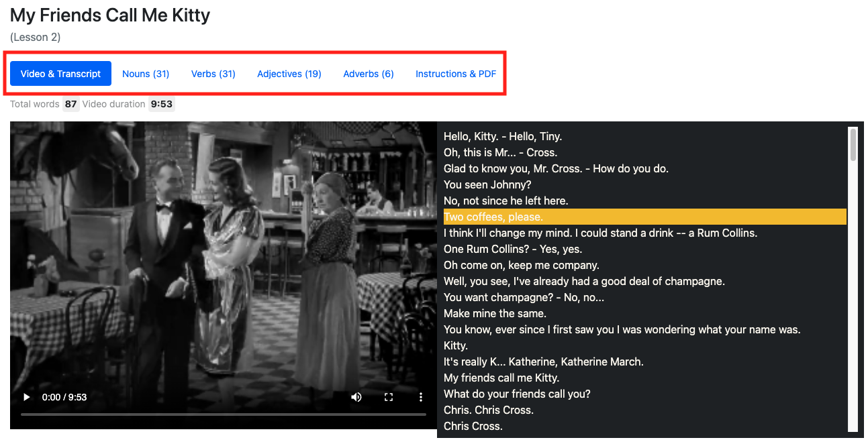Select line "Oh come on, keep me company."
868x444 pixels.
[522, 265]
